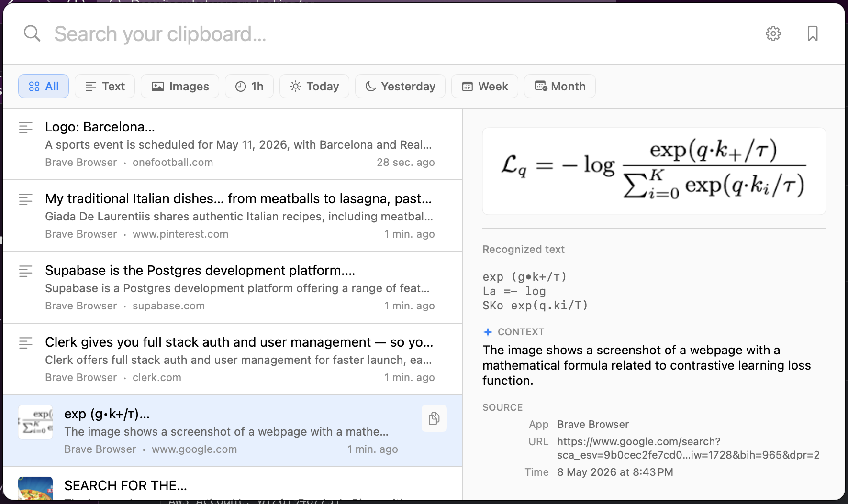The width and height of the screenshot is (848, 504).
Task: Click the SEARCH FOR THE entry thumbnail
Action: (35, 488)
